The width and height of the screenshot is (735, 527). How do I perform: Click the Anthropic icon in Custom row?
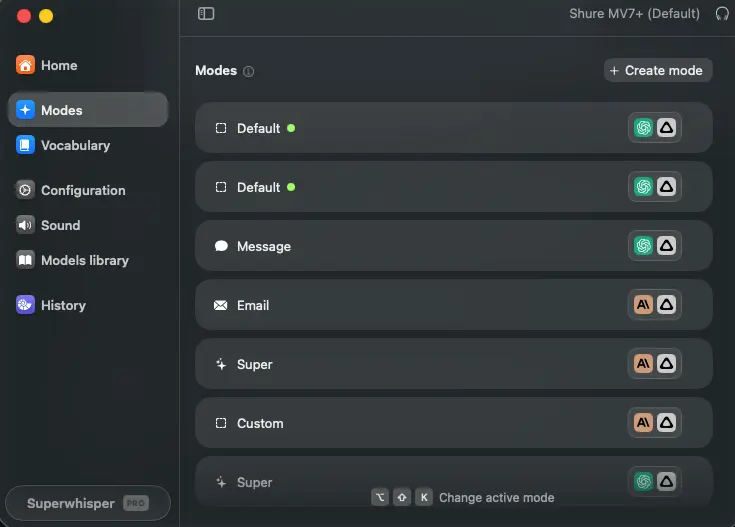(643, 423)
